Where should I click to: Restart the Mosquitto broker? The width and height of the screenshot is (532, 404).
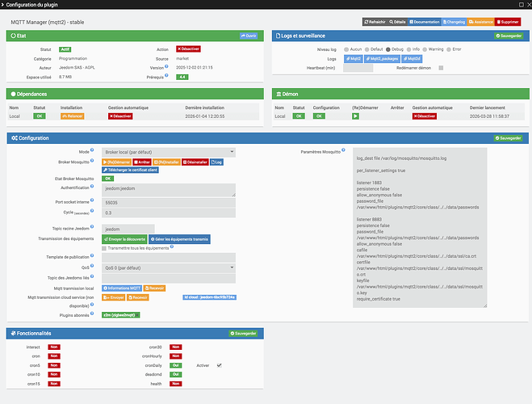pos(117,162)
